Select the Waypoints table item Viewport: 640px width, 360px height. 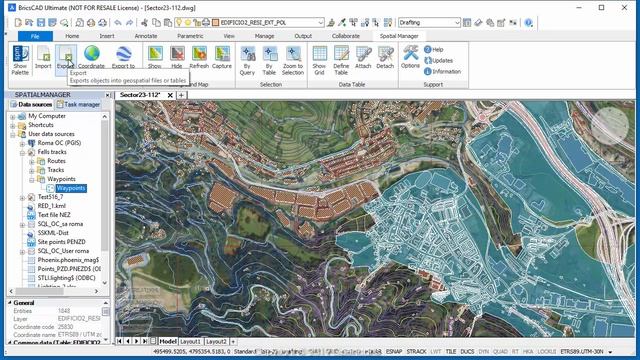(71, 188)
